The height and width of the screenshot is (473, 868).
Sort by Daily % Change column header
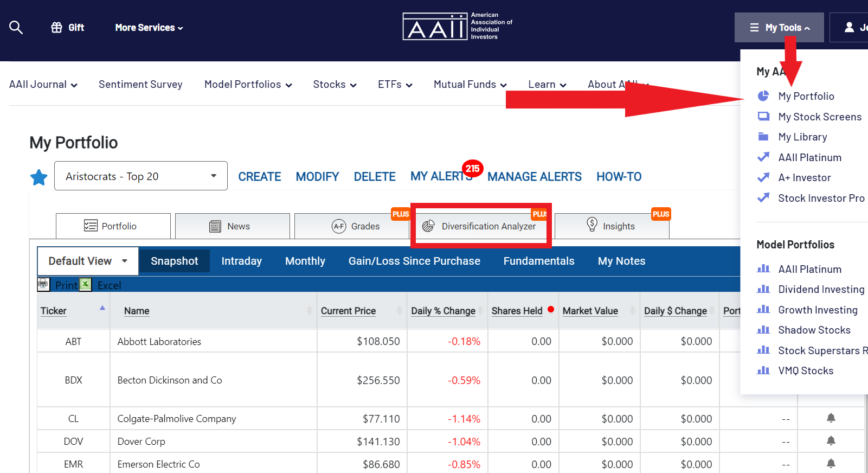(x=443, y=311)
